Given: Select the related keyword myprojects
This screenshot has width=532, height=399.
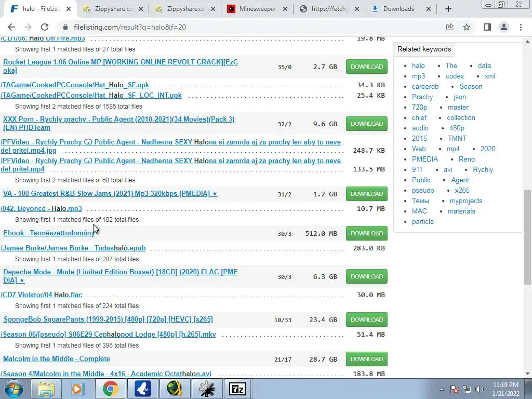Looking at the screenshot, I should tap(466, 201).
